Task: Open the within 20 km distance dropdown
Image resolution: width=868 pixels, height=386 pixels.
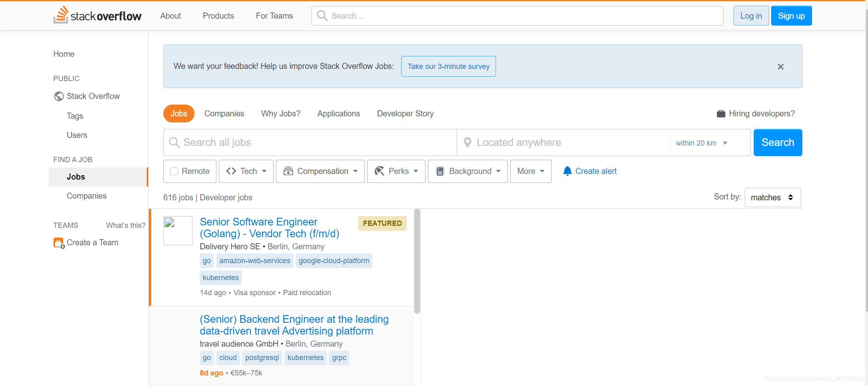Action: click(702, 143)
